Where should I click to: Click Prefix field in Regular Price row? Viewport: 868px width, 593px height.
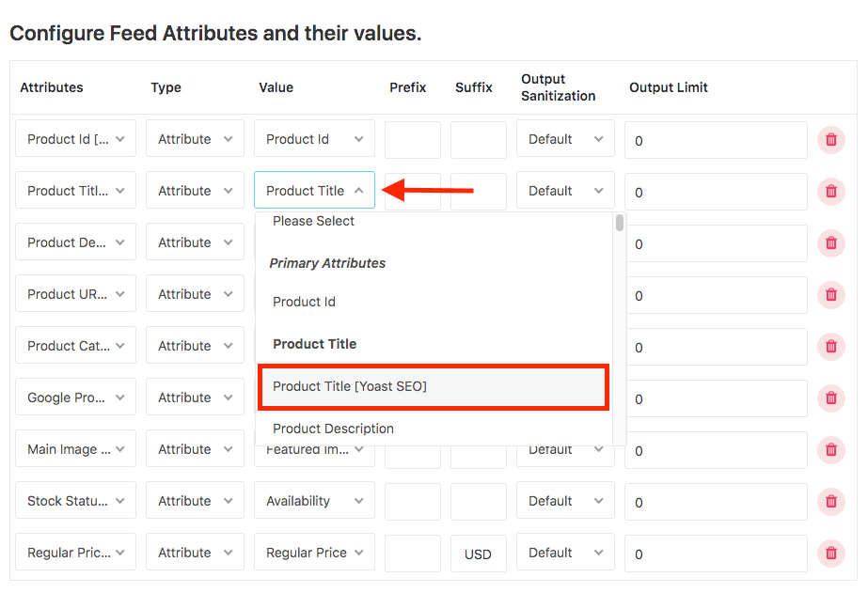click(x=413, y=554)
